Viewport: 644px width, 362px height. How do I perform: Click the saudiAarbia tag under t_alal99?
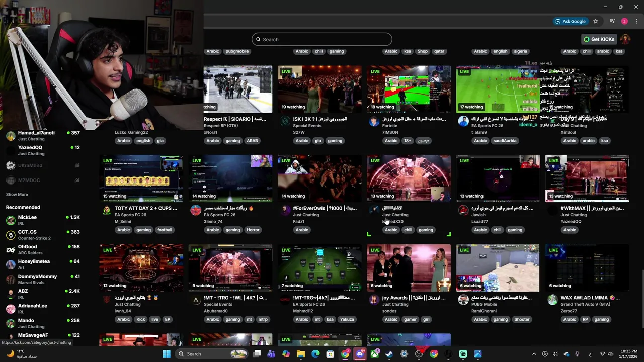(505, 141)
